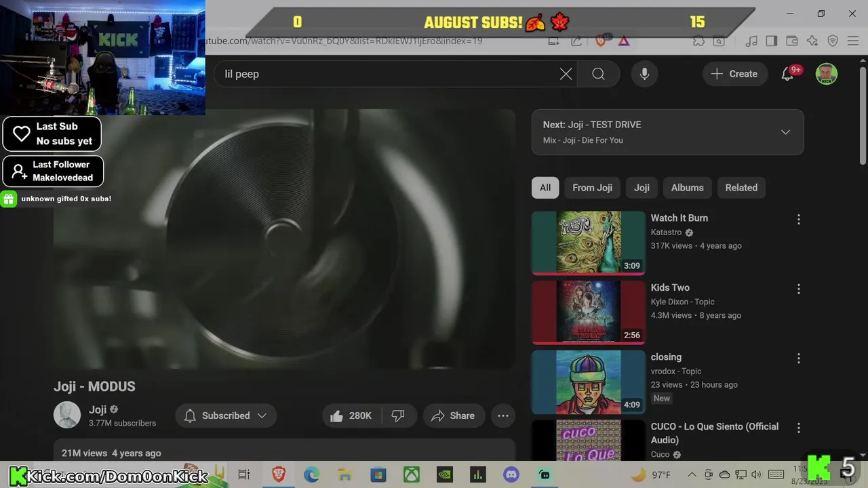Open the browser hamburger main menu

(853, 41)
